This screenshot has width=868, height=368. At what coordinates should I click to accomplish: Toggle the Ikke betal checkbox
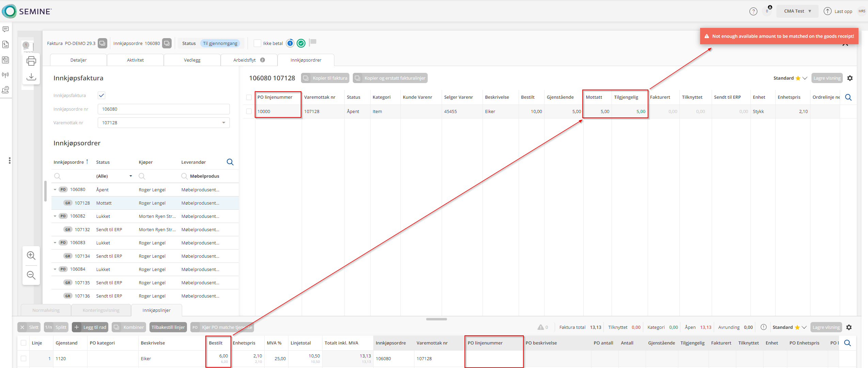(x=257, y=43)
